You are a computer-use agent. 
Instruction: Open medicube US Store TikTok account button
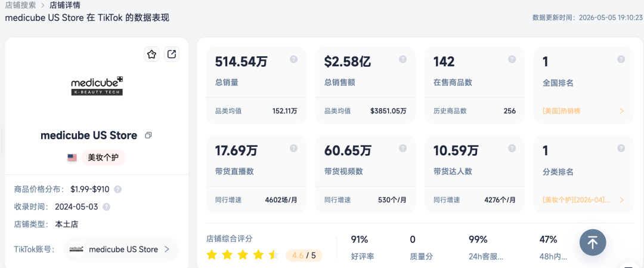122,249
